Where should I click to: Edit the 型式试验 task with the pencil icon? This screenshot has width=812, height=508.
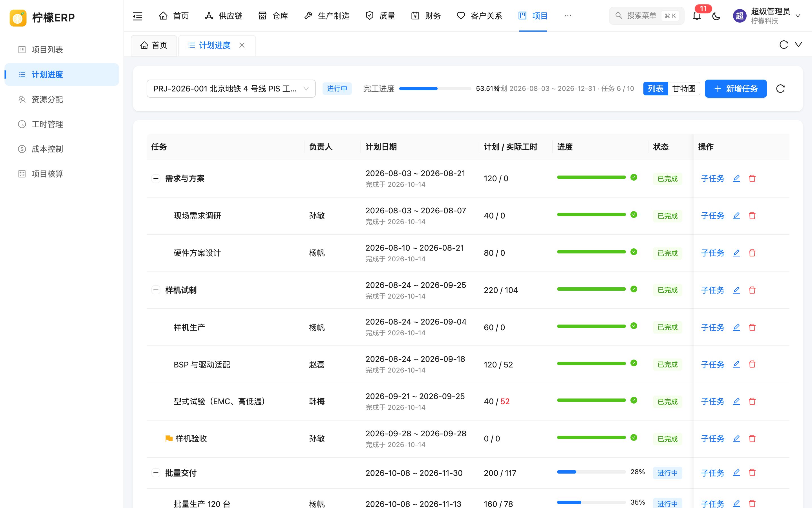click(x=736, y=402)
